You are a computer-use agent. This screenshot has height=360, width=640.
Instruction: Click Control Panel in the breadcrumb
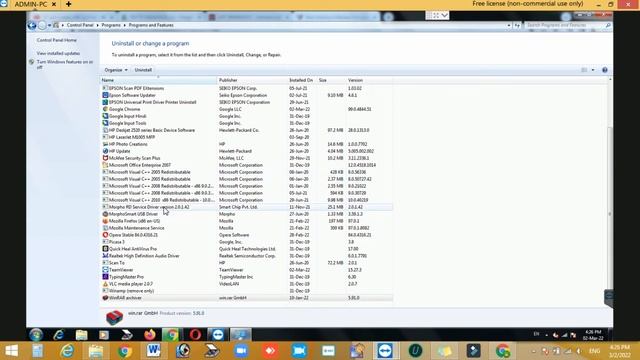[x=80, y=25]
